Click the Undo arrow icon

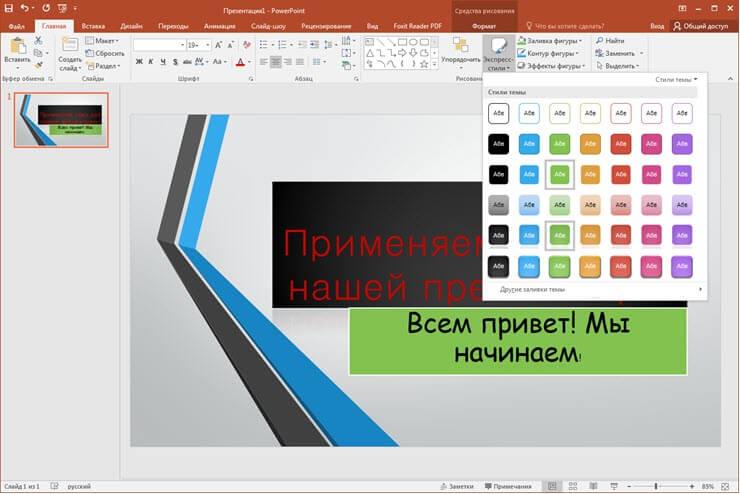click(x=25, y=8)
